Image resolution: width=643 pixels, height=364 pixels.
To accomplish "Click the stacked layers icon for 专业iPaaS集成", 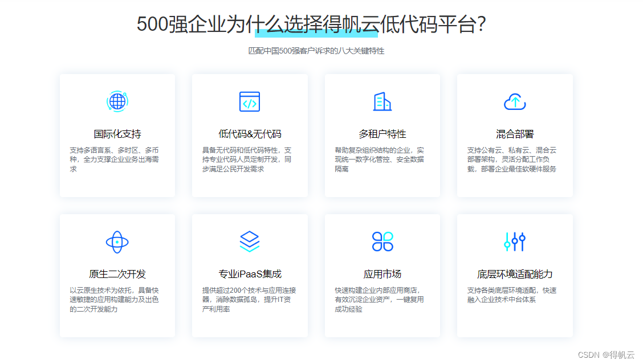I will point(250,242).
